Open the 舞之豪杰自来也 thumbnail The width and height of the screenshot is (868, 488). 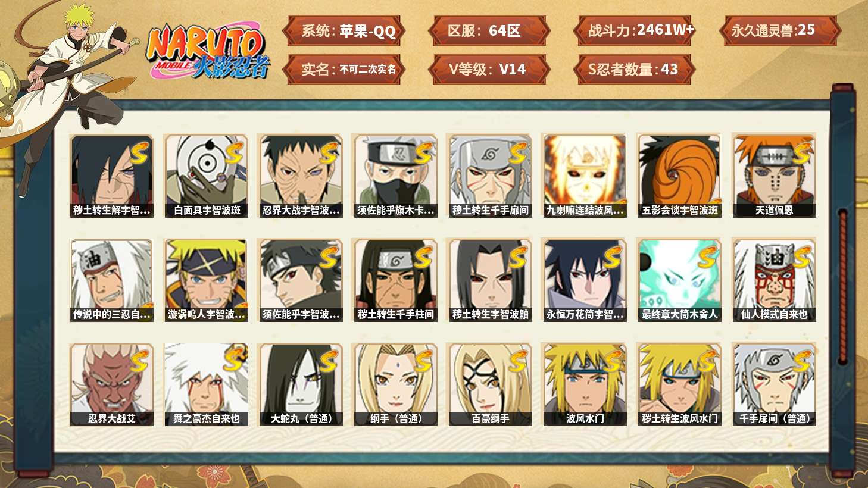point(207,384)
